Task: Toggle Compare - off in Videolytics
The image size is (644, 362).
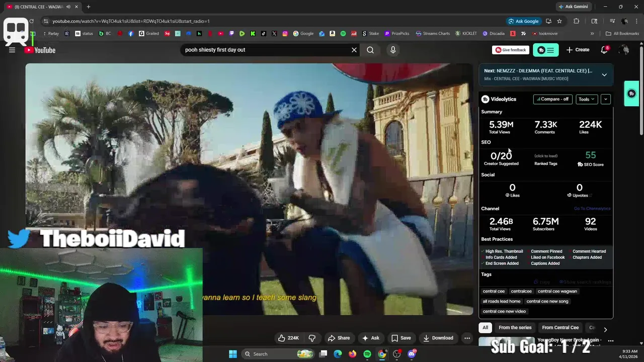Action: tap(552, 99)
